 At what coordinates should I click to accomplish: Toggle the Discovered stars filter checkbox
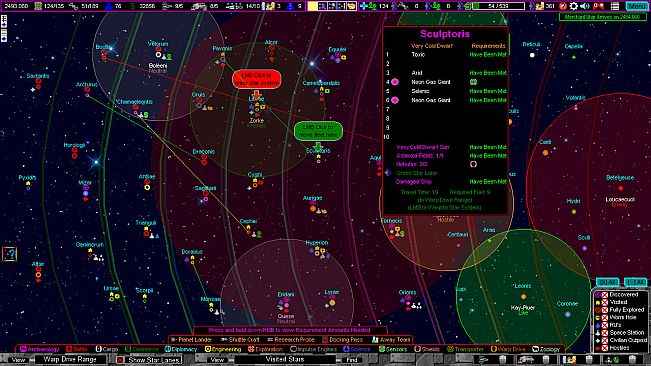pyautogui.click(x=605, y=295)
